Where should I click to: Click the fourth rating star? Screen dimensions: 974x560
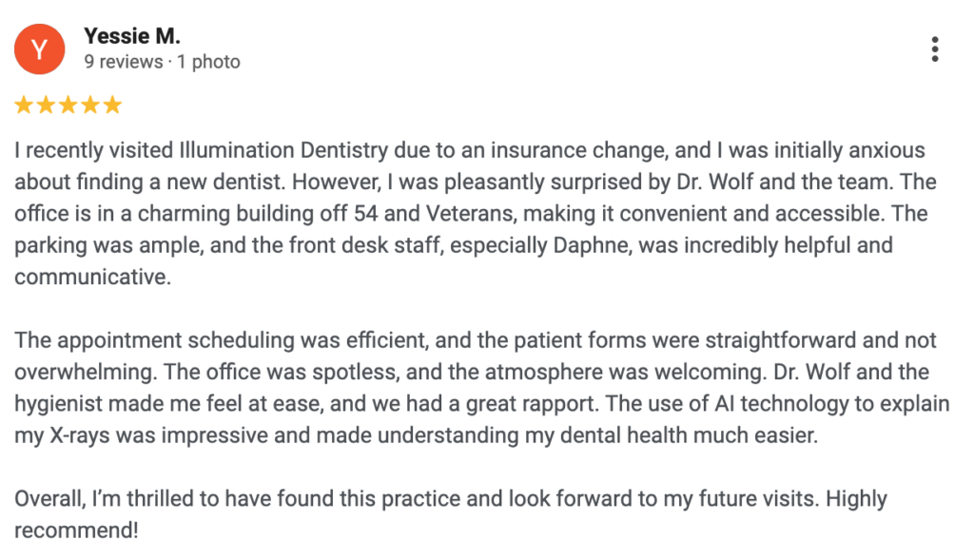[x=89, y=105]
